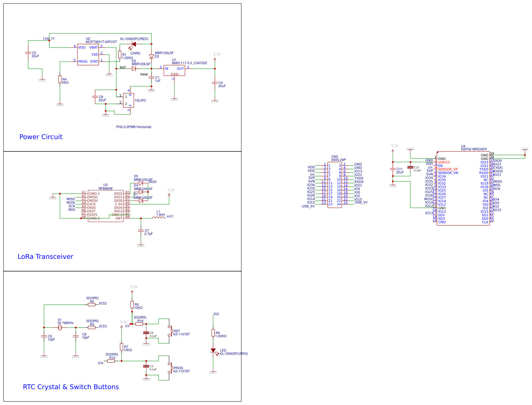This screenshot has width=532, height=405.
Task: Click the Power Circuit section title
Action: 41,137
